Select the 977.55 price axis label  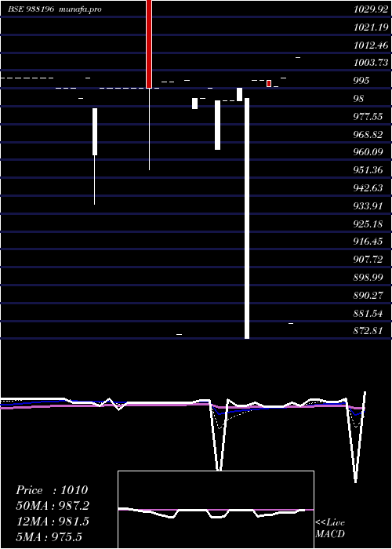368,116
